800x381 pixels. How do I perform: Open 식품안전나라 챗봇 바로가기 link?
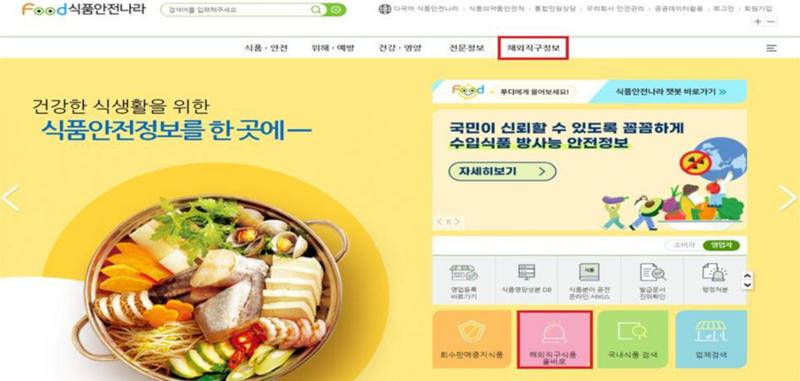tap(671, 92)
